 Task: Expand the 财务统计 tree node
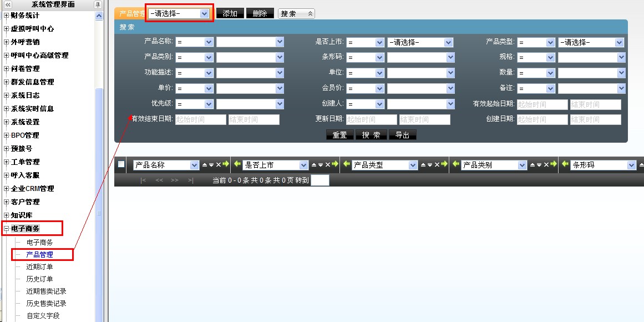[x=7, y=16]
